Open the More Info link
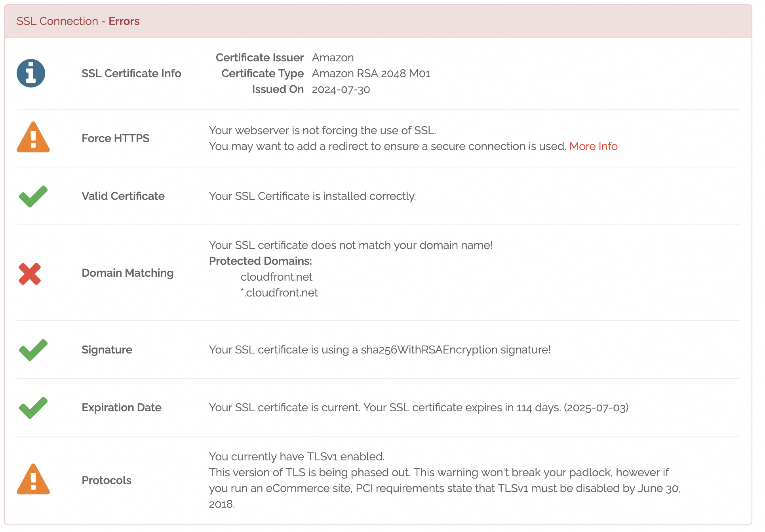765x532 pixels. [593, 146]
